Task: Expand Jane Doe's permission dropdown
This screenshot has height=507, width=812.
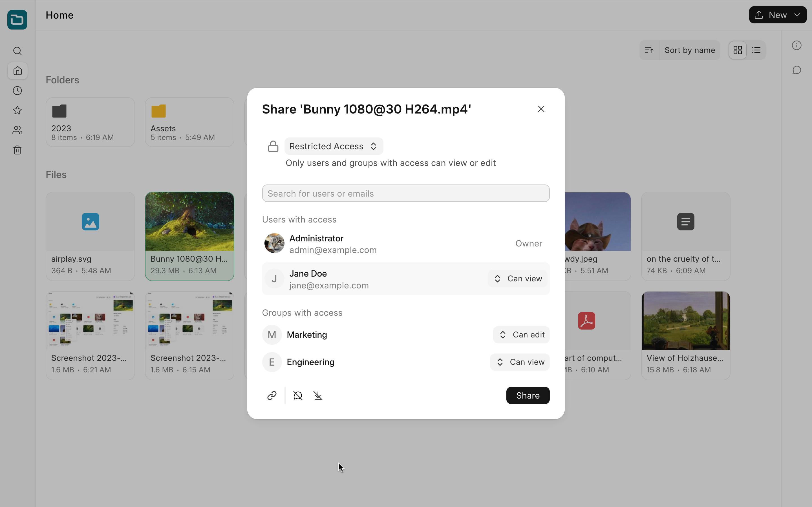Action: click(518, 279)
